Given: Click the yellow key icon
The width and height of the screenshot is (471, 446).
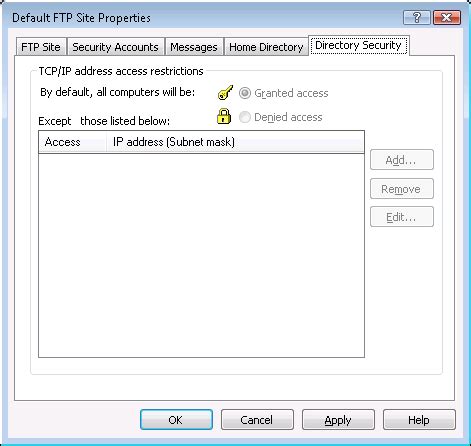Looking at the screenshot, I should (225, 93).
